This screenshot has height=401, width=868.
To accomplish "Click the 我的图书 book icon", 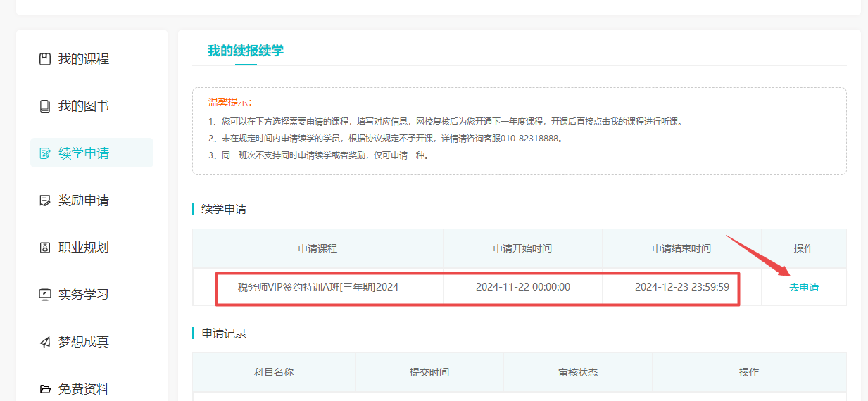I will [x=45, y=106].
